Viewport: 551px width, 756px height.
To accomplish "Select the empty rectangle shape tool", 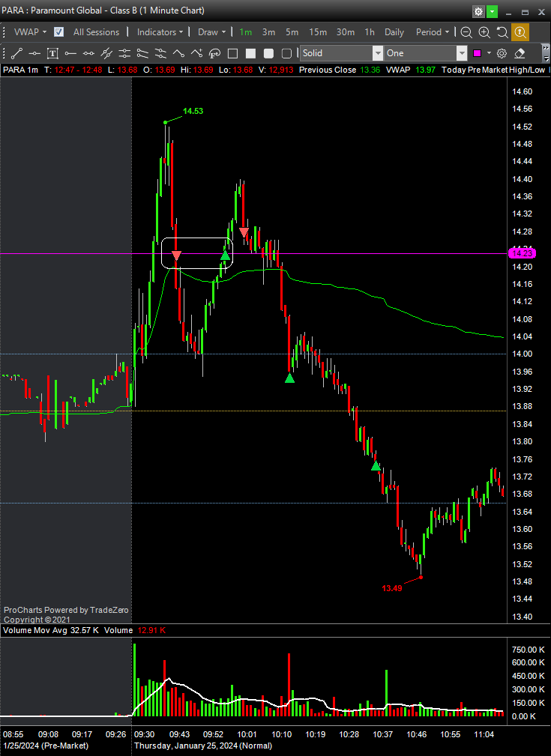I will [x=232, y=53].
